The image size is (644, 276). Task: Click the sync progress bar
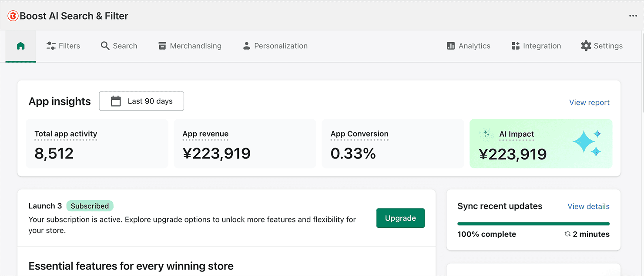pyautogui.click(x=533, y=224)
